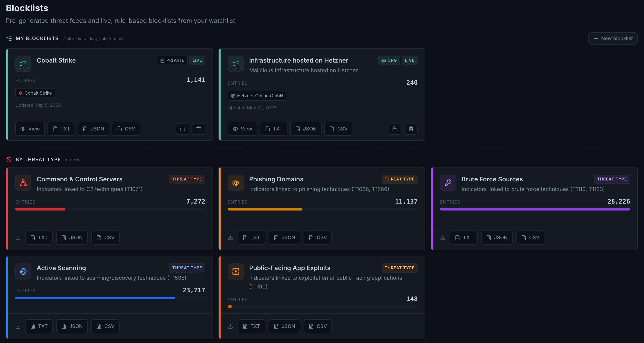The height and width of the screenshot is (343, 644).
Task: Download Command & Control feed as TXT
Action: 39,238
